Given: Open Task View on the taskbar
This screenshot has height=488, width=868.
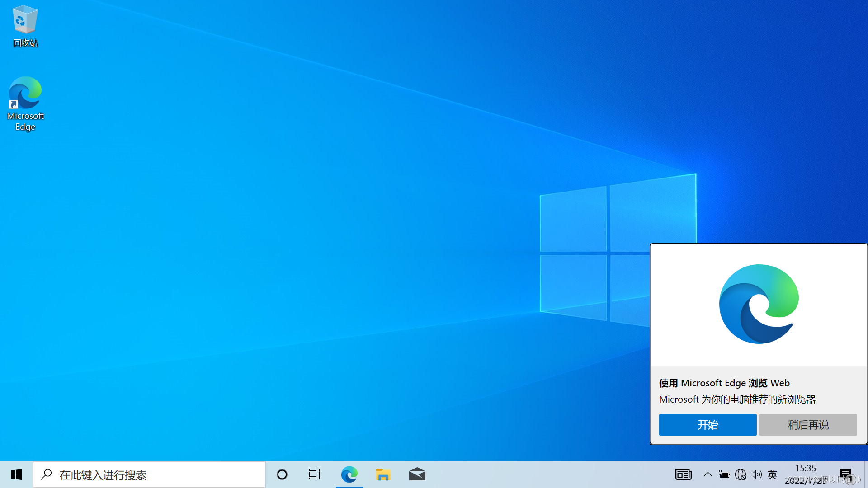Looking at the screenshot, I should [315, 474].
